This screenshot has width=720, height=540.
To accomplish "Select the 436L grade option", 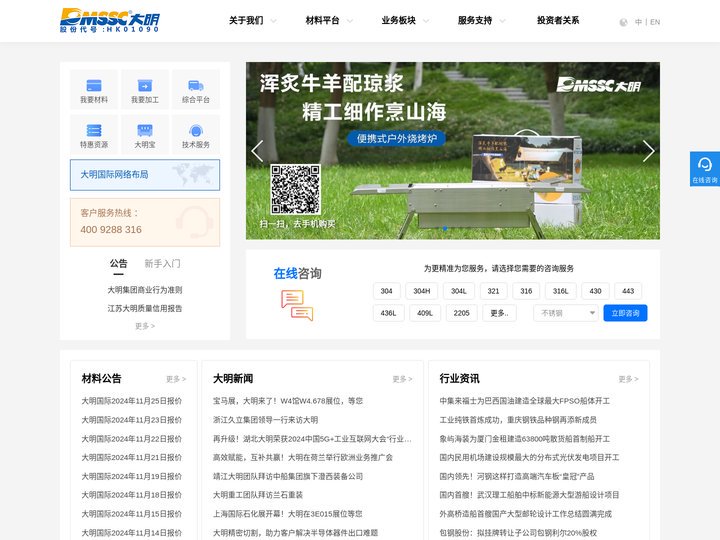I will (x=388, y=313).
